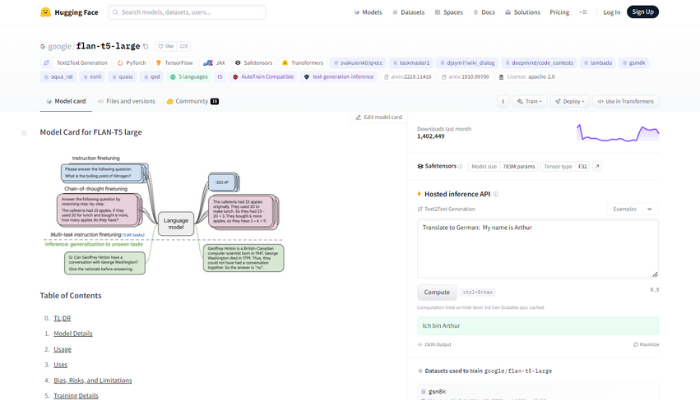Open the Datasets navigation item

tap(408, 12)
